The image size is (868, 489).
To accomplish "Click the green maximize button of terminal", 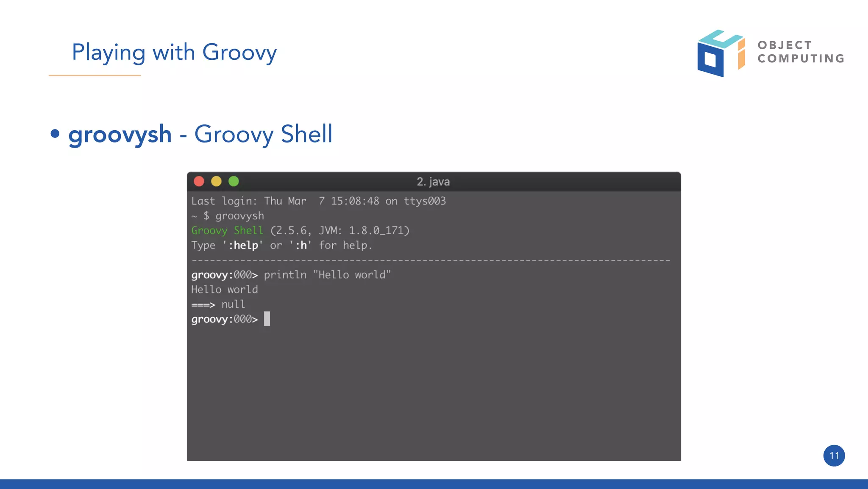I will pos(234,182).
